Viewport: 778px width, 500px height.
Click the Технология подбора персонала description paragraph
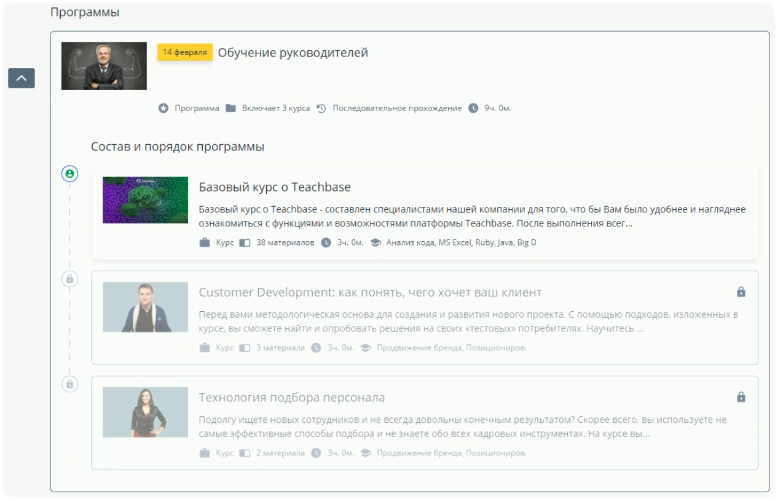click(462, 427)
